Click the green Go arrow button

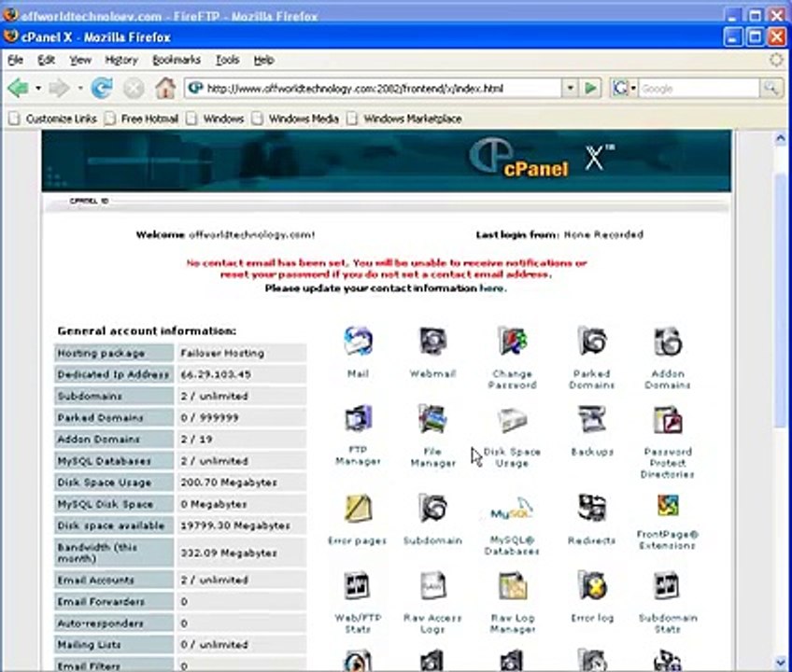[x=590, y=89]
